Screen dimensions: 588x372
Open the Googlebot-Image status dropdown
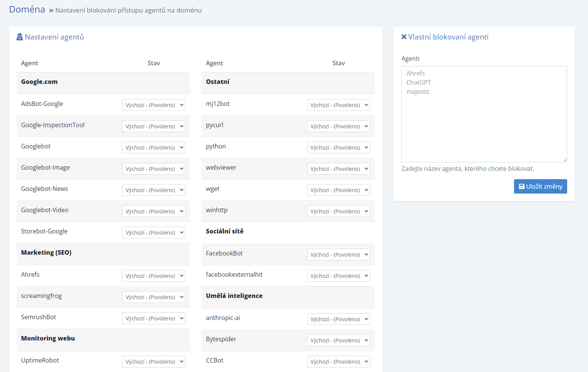coord(154,169)
